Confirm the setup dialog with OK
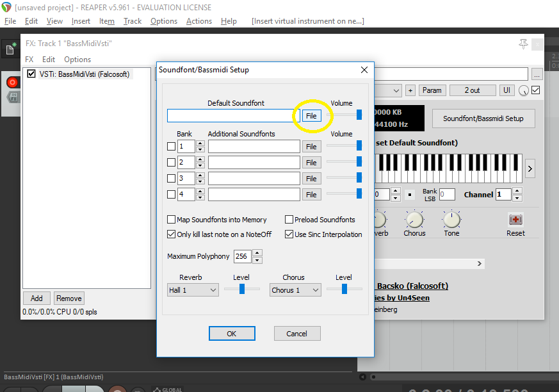559x392 pixels. click(232, 334)
